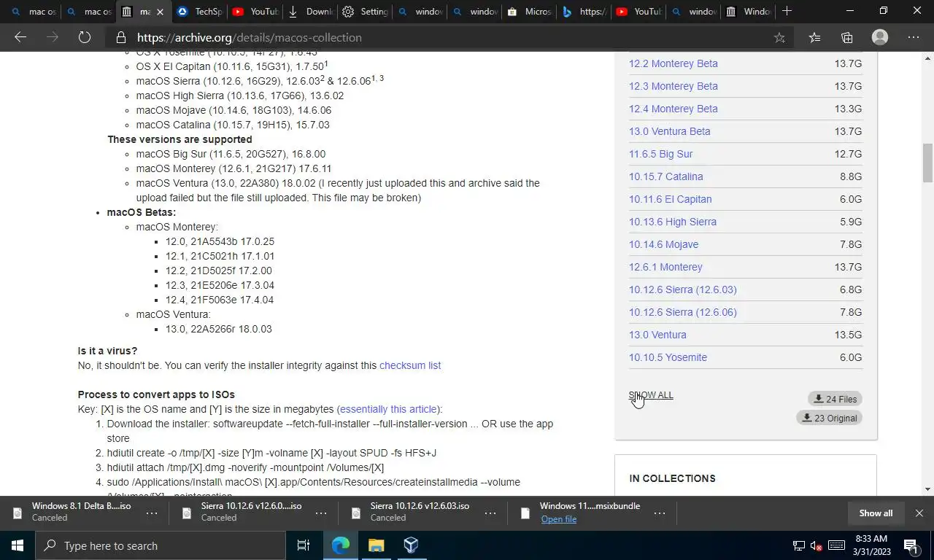Reload the archive.org page
The width and height of the screenshot is (934, 560).
coord(85,37)
